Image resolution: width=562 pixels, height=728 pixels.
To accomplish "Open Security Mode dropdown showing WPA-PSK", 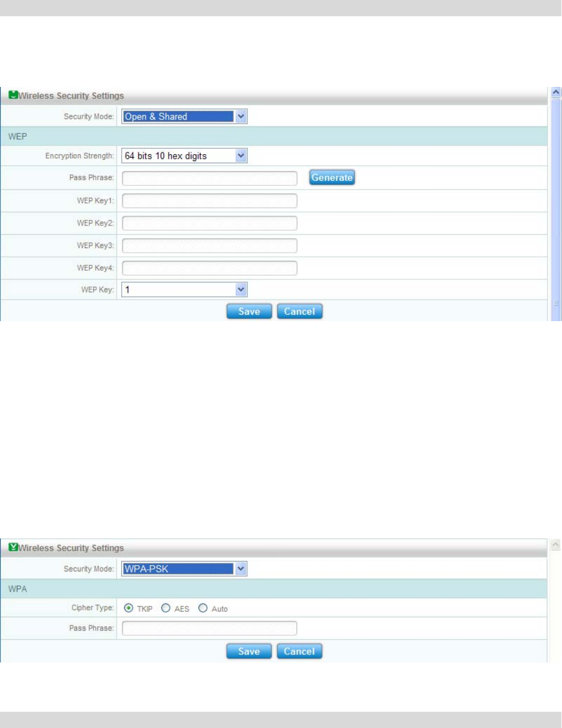I will 184,569.
